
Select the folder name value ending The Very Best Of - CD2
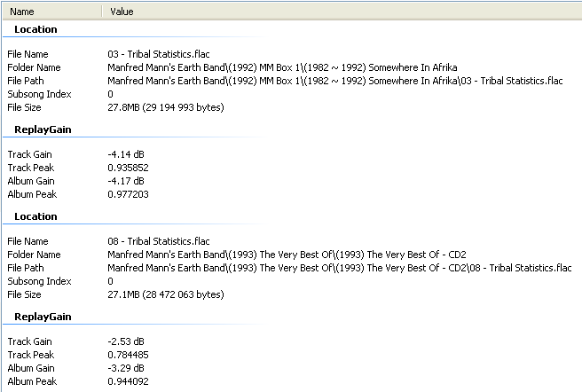click(287, 255)
